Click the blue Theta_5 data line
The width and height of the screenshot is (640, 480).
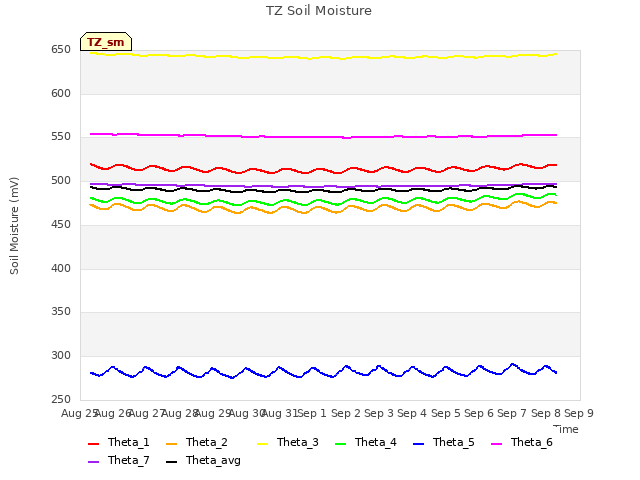tap(325, 373)
